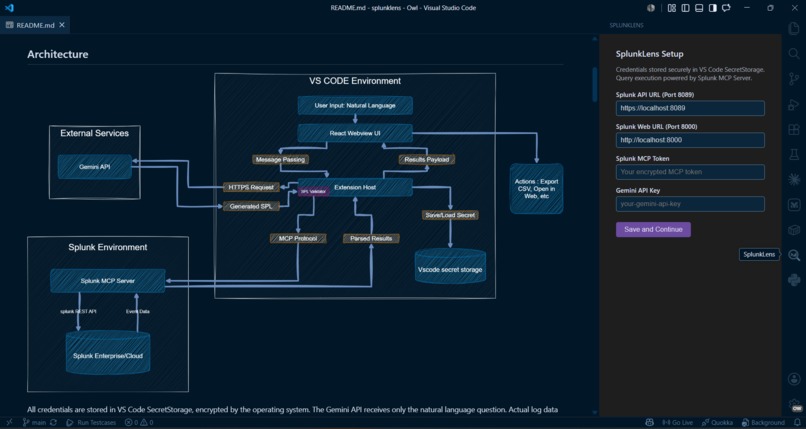Click the Synchronize Changes icon in status bar

coord(53,422)
